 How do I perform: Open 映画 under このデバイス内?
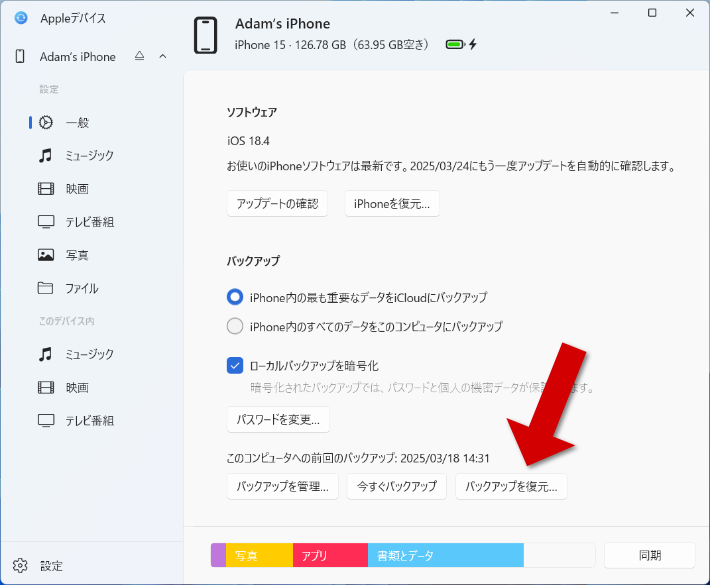coord(77,388)
